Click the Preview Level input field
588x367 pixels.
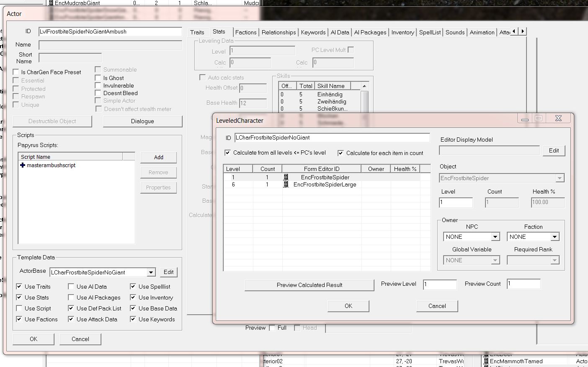coord(439,284)
